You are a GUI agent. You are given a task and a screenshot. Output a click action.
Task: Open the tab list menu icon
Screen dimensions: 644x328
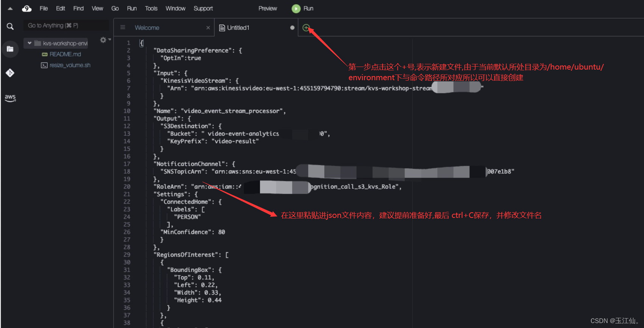(123, 27)
